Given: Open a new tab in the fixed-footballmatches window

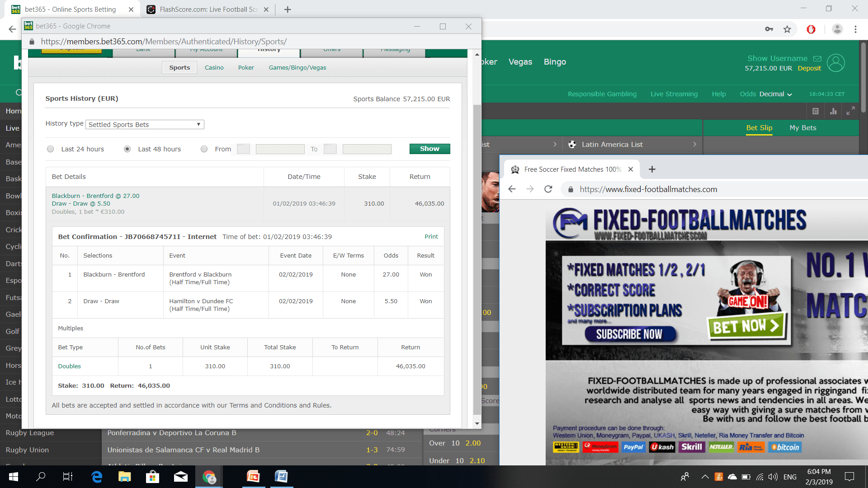Looking at the screenshot, I should point(652,169).
